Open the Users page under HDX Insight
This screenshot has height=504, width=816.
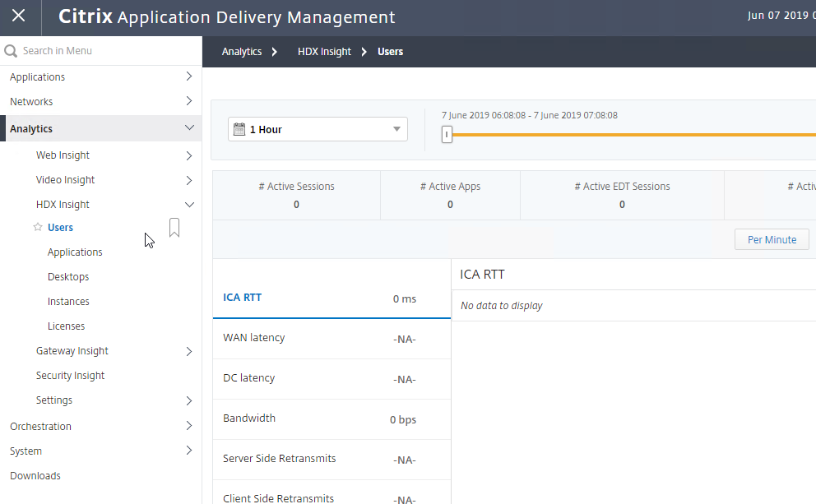point(60,227)
